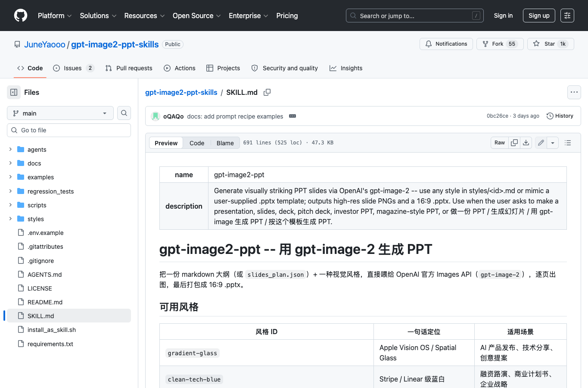Click the Sign up button
The height and width of the screenshot is (388, 588).
pyautogui.click(x=539, y=16)
